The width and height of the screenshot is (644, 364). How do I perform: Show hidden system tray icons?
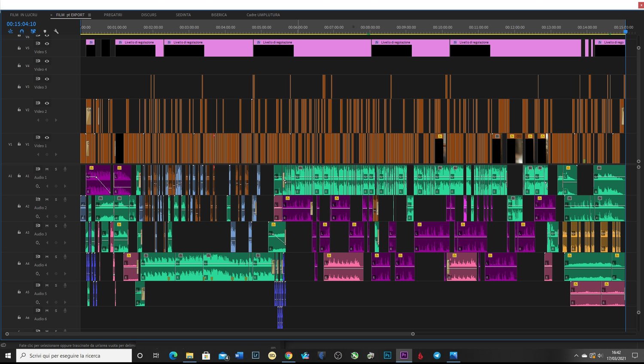pos(576,355)
